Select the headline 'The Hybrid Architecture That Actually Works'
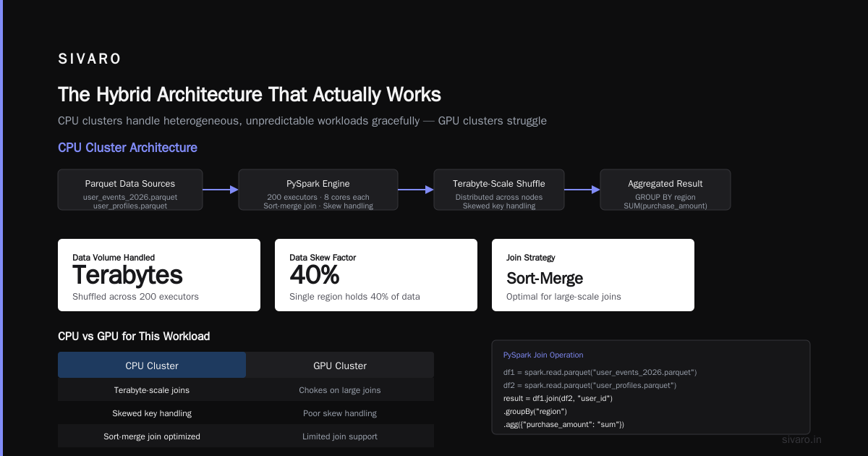 pyautogui.click(x=250, y=95)
